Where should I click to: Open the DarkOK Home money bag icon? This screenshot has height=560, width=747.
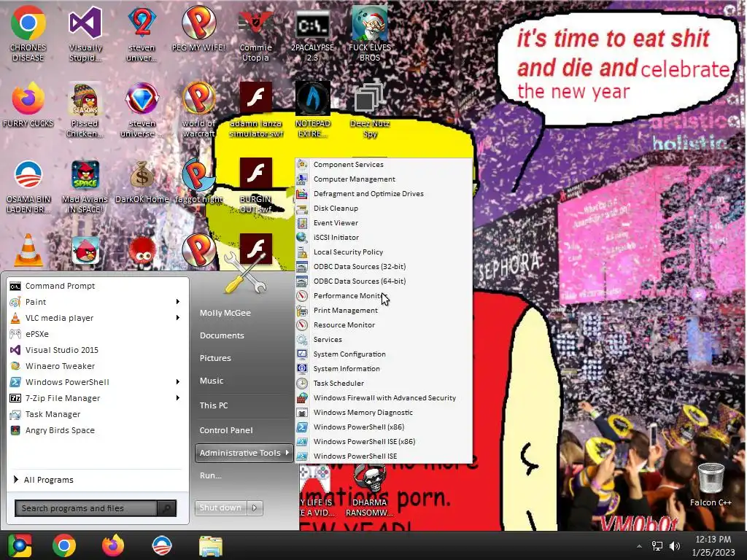tap(142, 174)
